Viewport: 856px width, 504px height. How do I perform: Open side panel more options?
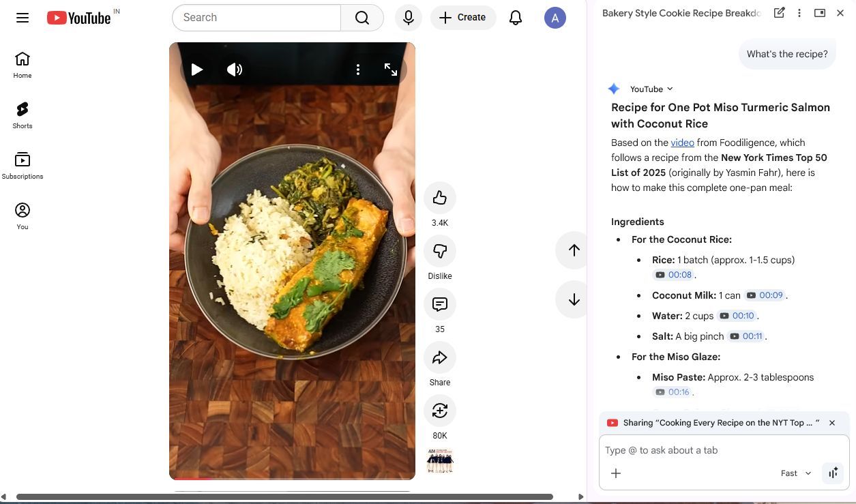click(x=799, y=13)
